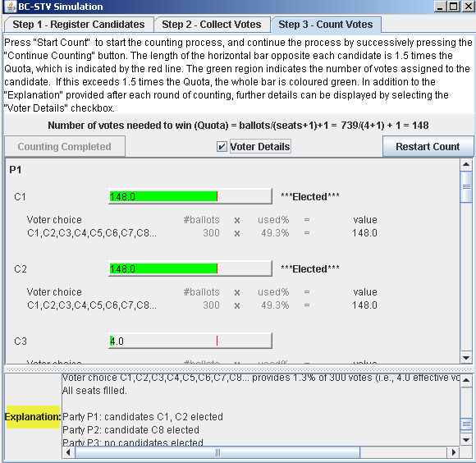Click the results pane scroll down arrow
The width and height of the screenshot is (476, 463).
click(466, 357)
